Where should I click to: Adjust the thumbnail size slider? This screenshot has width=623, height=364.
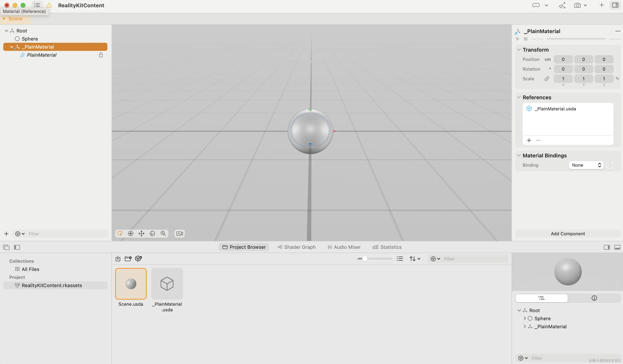pyautogui.click(x=375, y=259)
